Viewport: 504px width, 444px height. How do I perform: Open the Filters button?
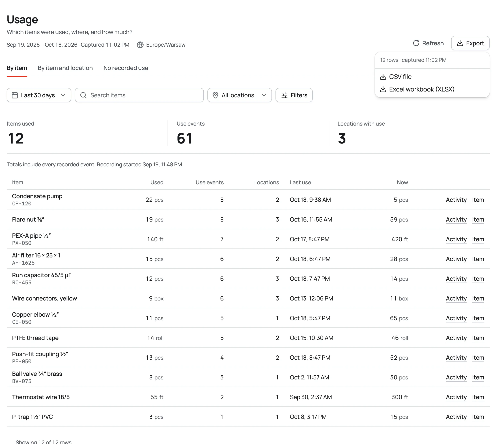294,95
